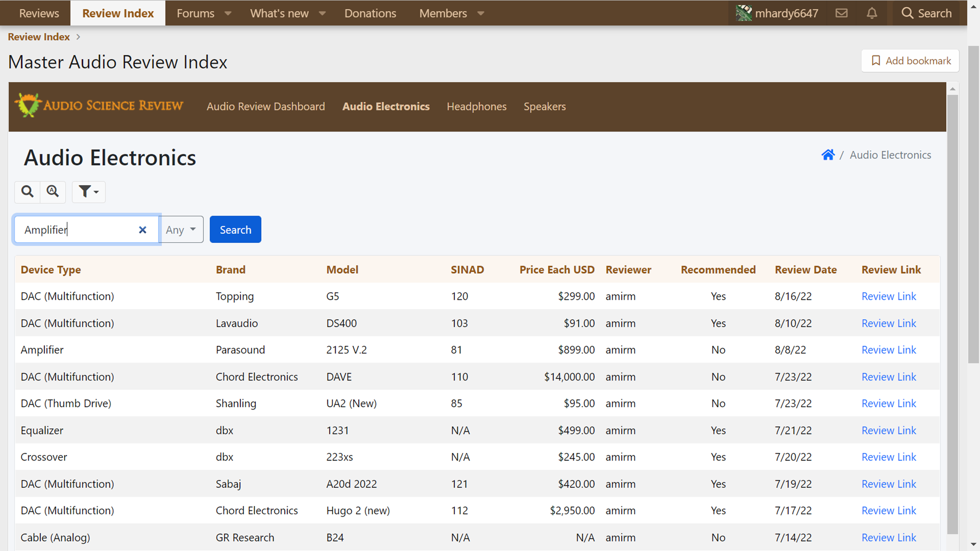Sort by Review Date column header
Image resolution: width=980 pixels, height=551 pixels.
coord(806,270)
